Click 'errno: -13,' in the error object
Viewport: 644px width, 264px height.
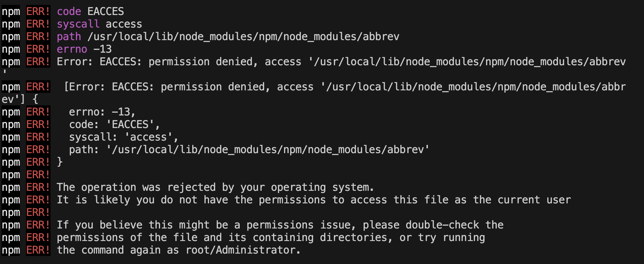click(102, 112)
